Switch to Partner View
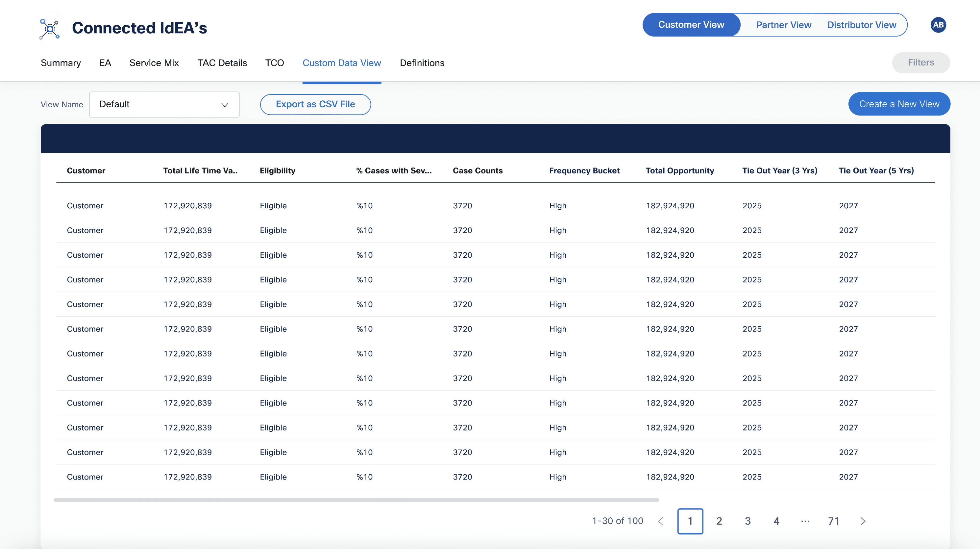Viewport: 980px width, 549px height. 783,25
